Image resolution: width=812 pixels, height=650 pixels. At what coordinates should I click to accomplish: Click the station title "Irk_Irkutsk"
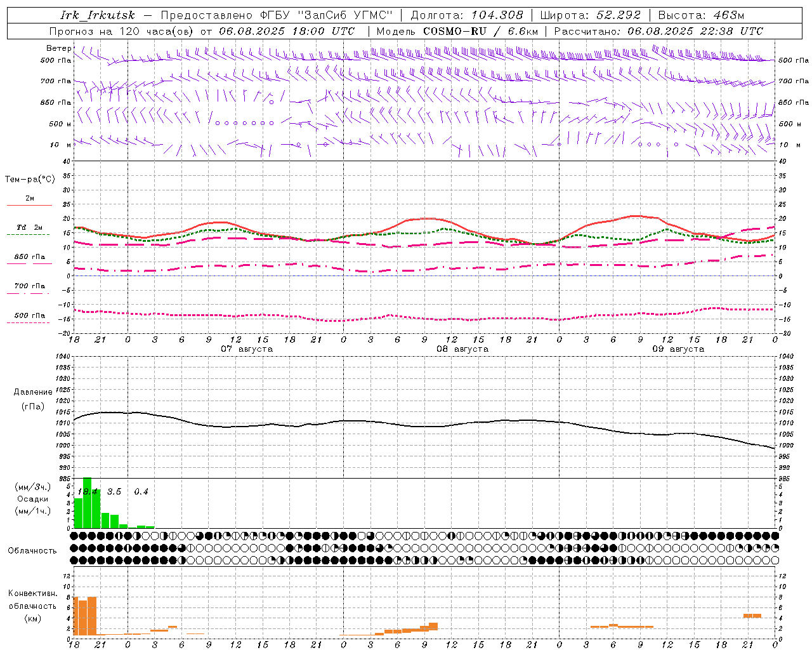[x=97, y=15]
